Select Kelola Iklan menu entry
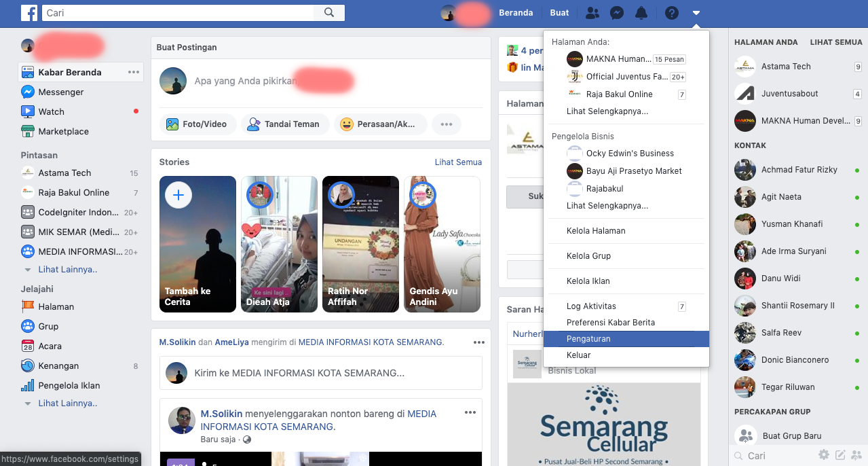The image size is (868, 466). pyautogui.click(x=626, y=281)
